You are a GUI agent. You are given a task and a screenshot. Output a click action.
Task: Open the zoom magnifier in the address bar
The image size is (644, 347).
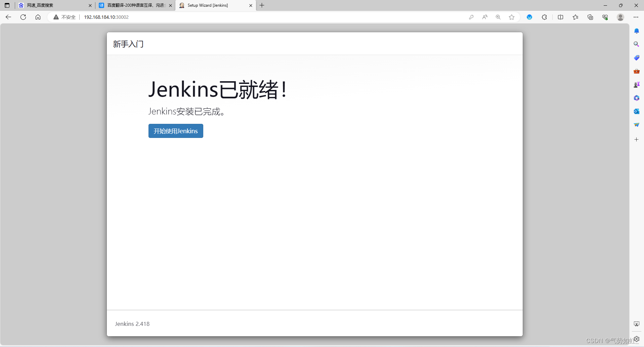click(498, 17)
